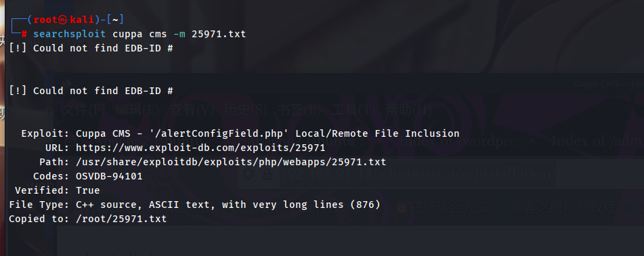Open the exploit-db.com/exploits/25971 URL
This screenshot has height=256, width=644.
click(200, 148)
